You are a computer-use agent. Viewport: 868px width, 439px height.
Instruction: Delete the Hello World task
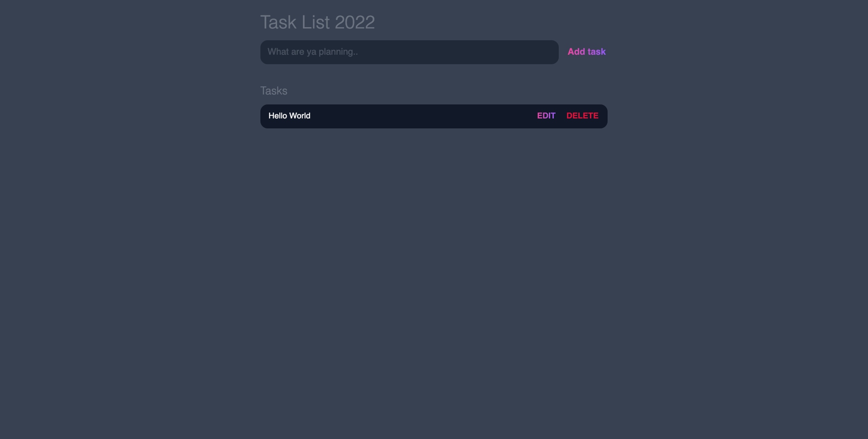[582, 116]
